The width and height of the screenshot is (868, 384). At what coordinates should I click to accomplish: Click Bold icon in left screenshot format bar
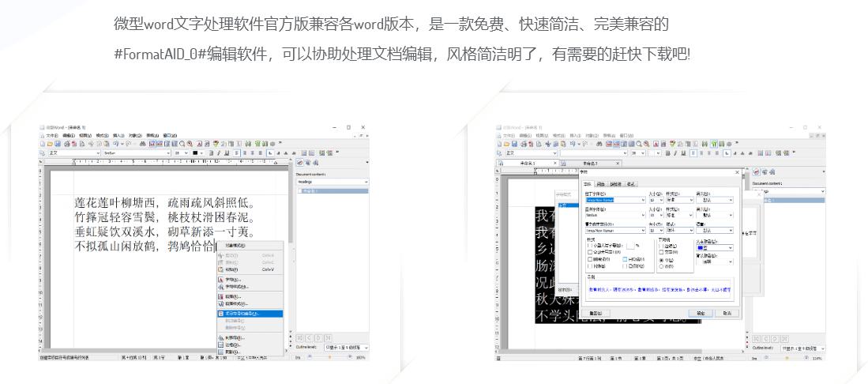212,153
